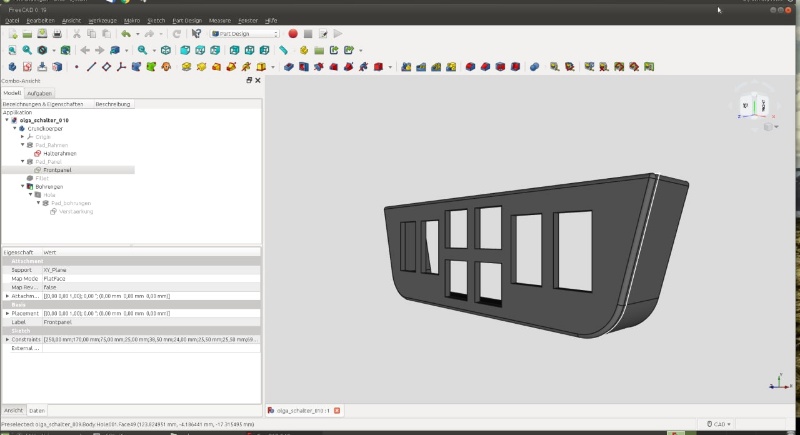Screen dimensions: 800x435
Task: Collapse the Bohrungen tree node
Action: pyautogui.click(x=23, y=186)
